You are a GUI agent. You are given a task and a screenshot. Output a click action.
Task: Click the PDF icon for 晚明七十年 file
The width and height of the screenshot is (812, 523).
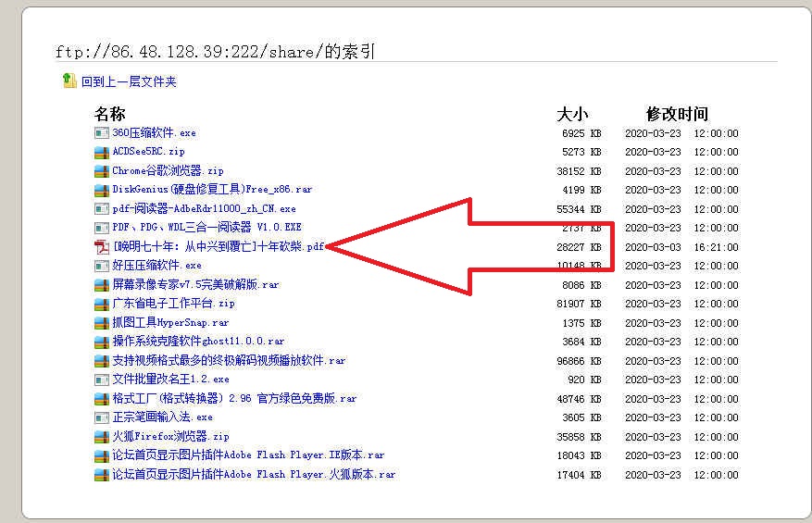coord(101,247)
